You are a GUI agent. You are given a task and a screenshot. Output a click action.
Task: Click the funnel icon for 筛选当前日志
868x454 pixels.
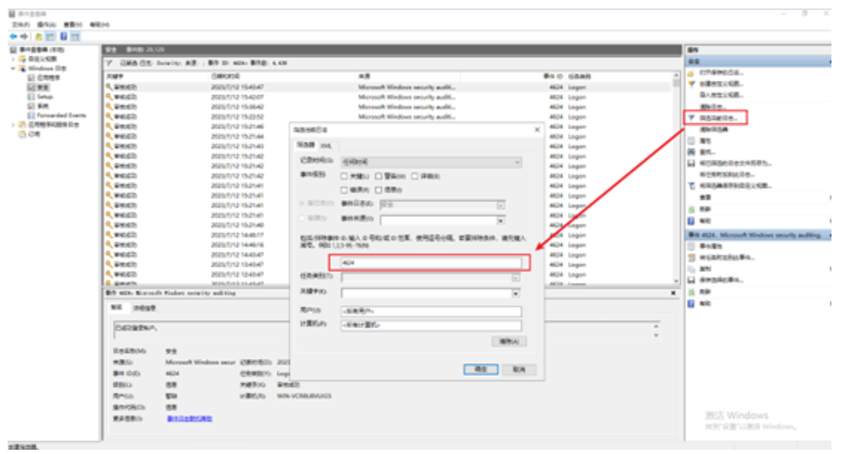[692, 117]
